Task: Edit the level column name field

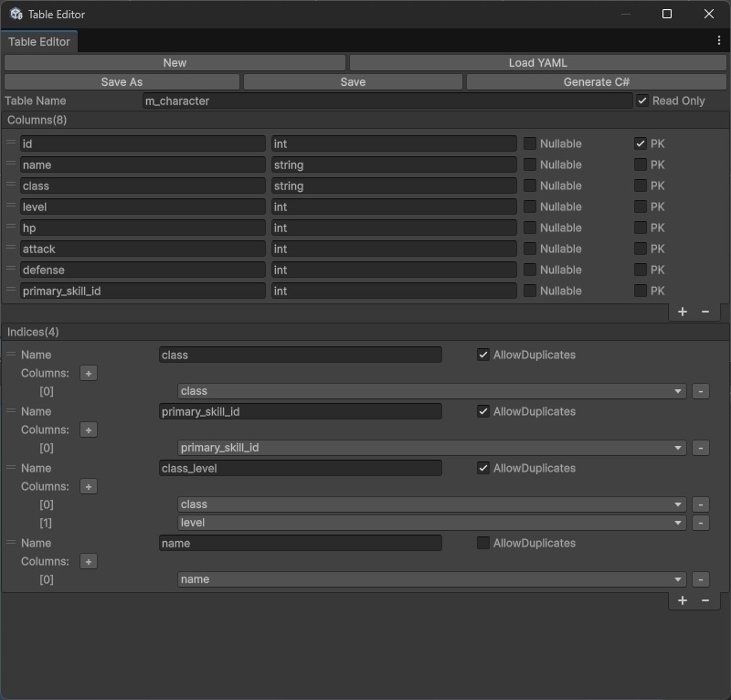Action: tap(143, 207)
